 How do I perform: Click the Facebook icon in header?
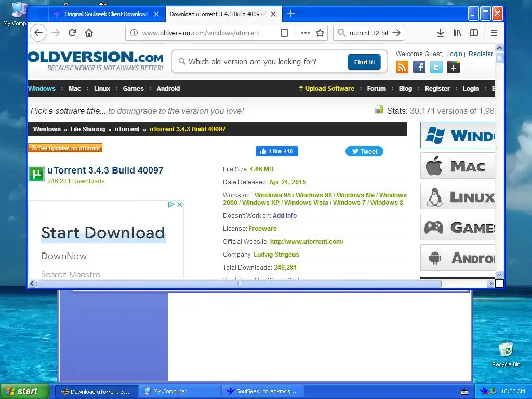pyautogui.click(x=419, y=67)
